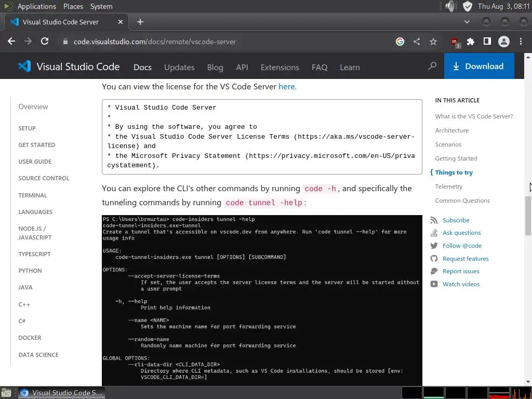Expand the PYTHON docs section
The height and width of the screenshot is (399, 532).
coord(30,271)
